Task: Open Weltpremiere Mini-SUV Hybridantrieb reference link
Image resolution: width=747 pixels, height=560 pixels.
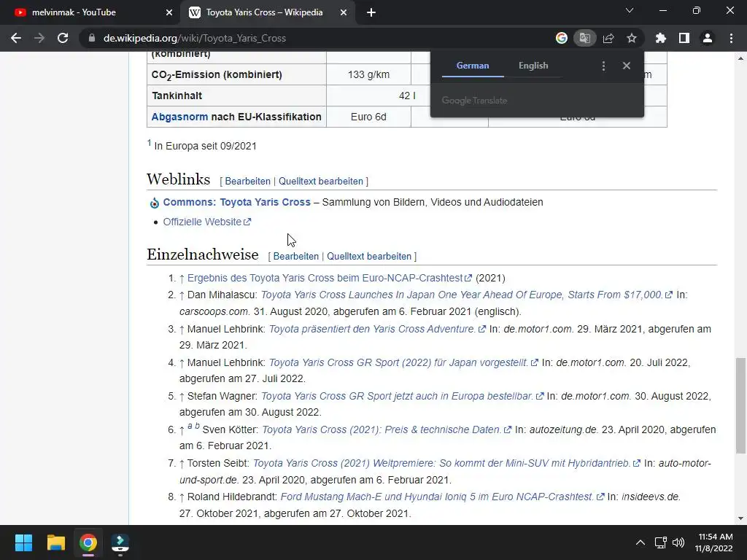Action: tap(446, 463)
